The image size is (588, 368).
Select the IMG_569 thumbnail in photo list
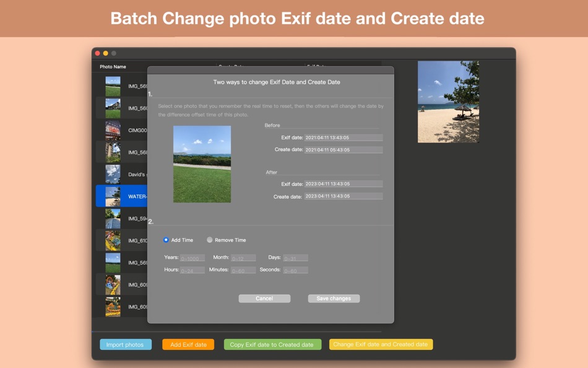pos(113,85)
